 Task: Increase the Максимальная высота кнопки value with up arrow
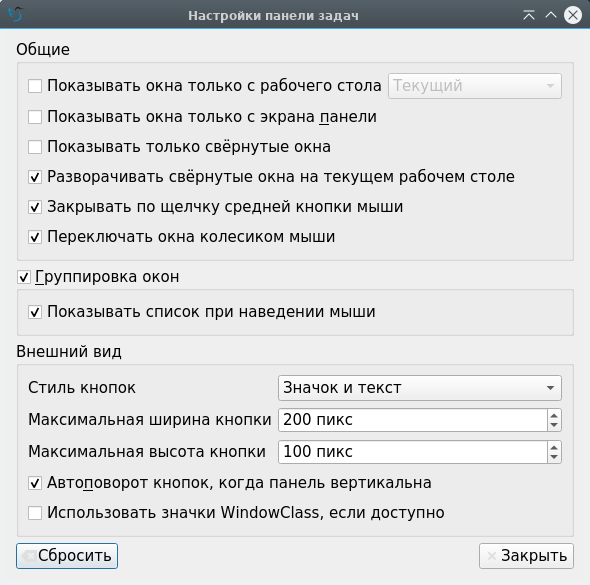pos(554,447)
